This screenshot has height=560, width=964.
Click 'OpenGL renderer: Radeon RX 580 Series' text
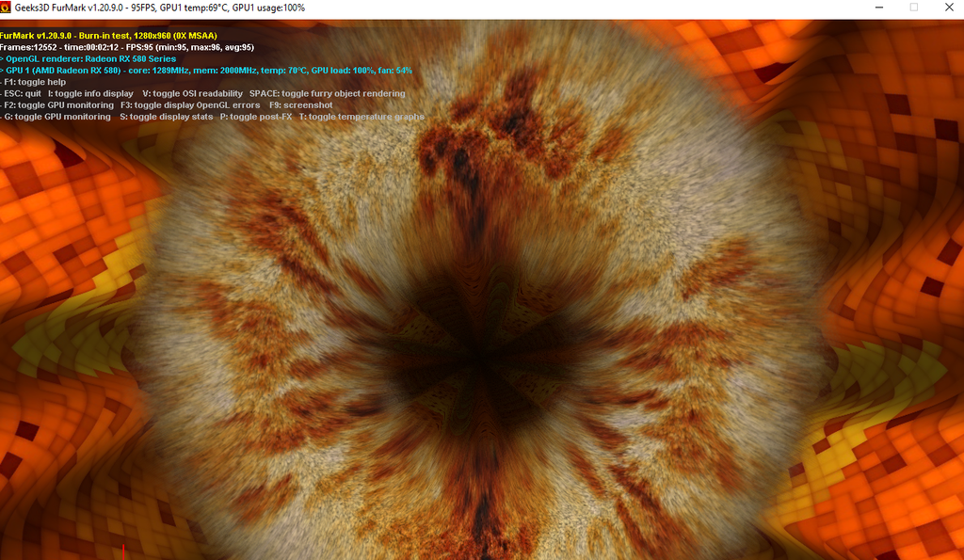(x=91, y=59)
